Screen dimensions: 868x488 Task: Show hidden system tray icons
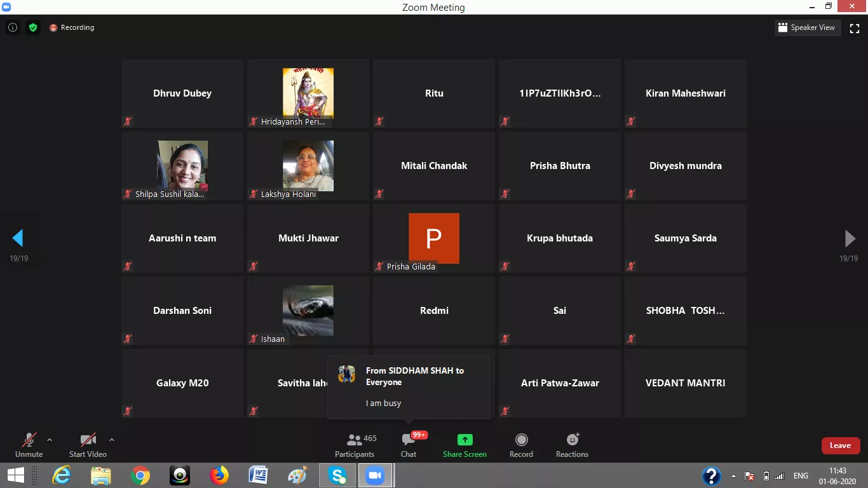click(734, 476)
